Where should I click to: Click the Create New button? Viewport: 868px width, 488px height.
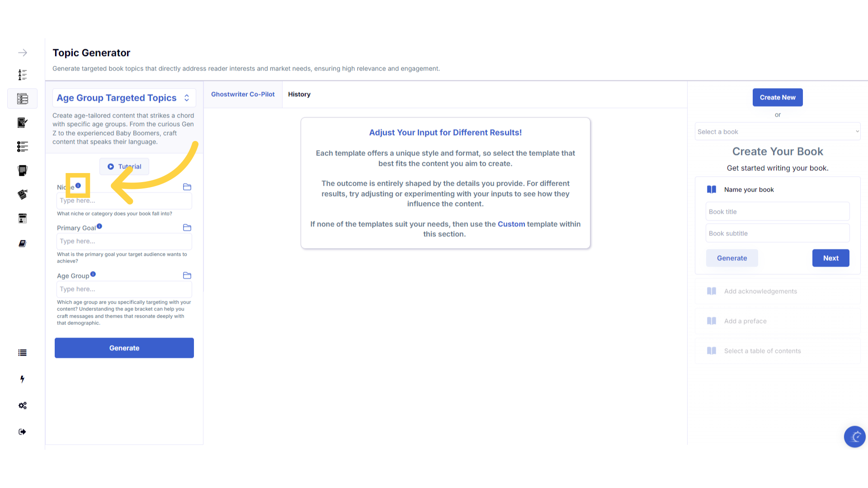[x=777, y=98]
